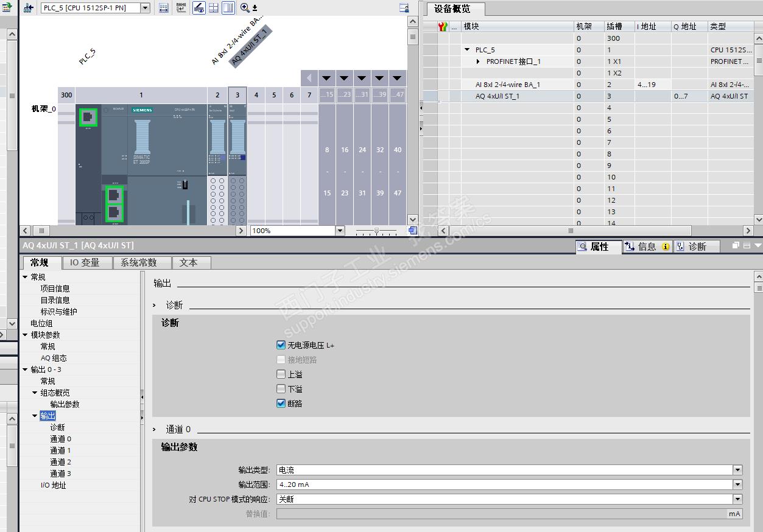The width and height of the screenshot is (763, 532).
Task: Open the 输出类型 dropdown showing 电流
Action: 737,470
